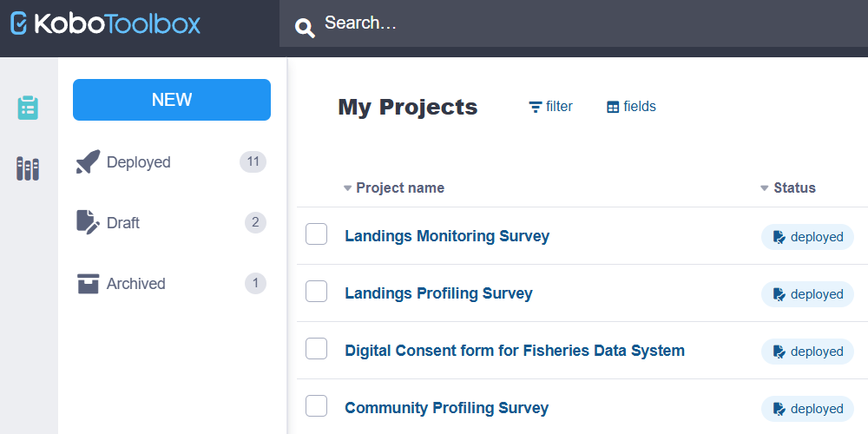Check the Digital Consent form checkbox
868x434 pixels.
[x=317, y=349]
